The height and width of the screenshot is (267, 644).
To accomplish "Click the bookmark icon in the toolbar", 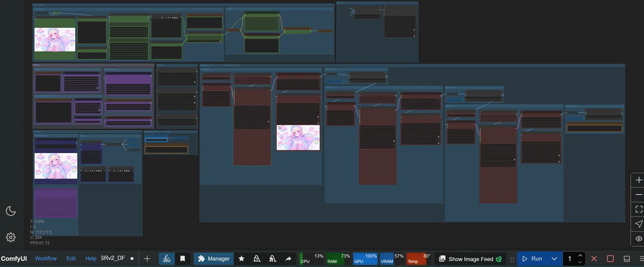I will tap(182, 258).
